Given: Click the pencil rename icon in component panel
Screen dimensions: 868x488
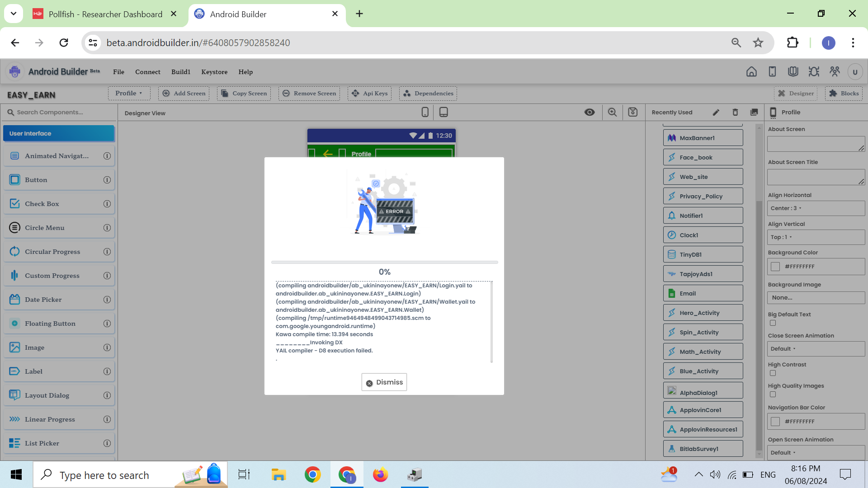Looking at the screenshot, I should coord(716,112).
